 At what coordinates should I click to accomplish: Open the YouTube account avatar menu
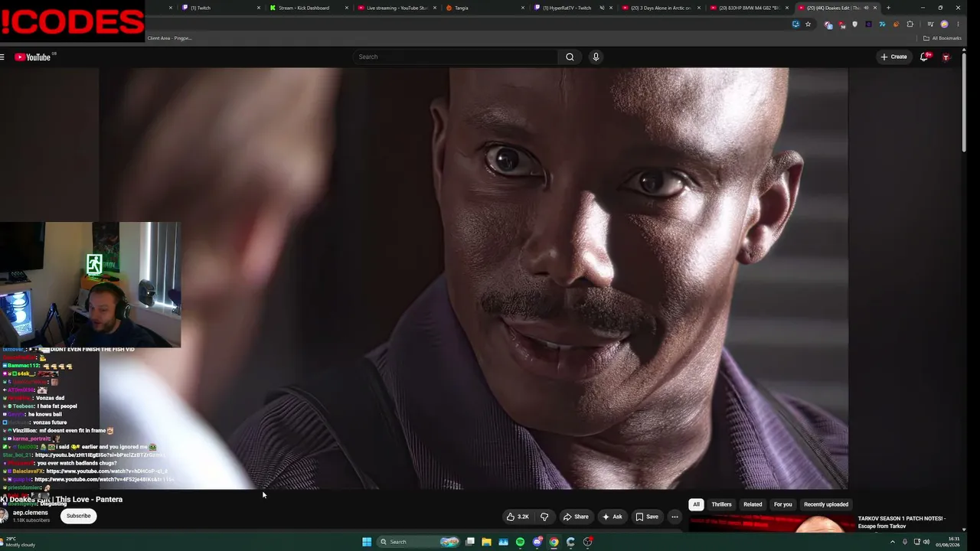[946, 57]
